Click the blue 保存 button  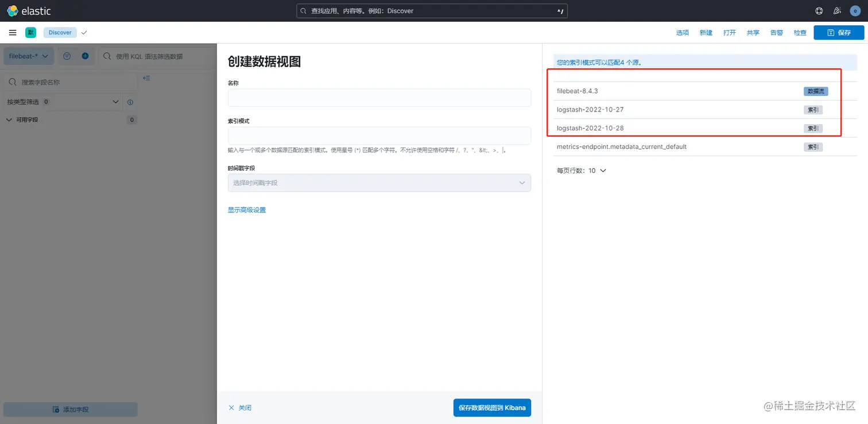pos(839,33)
